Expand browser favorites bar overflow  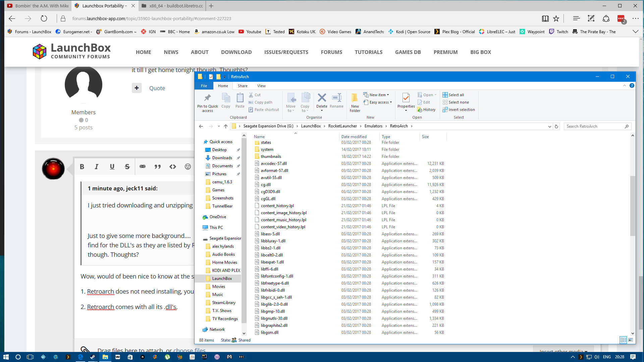point(635,32)
